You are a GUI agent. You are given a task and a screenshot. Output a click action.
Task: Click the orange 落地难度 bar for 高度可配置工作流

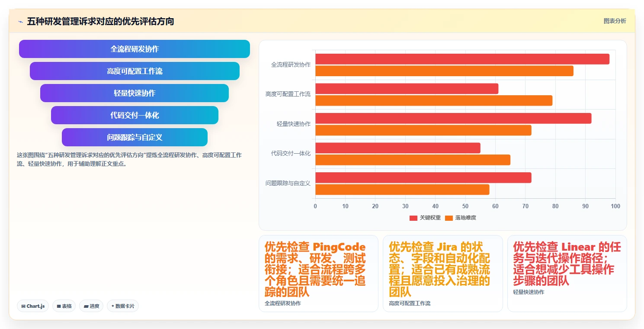pos(434,100)
